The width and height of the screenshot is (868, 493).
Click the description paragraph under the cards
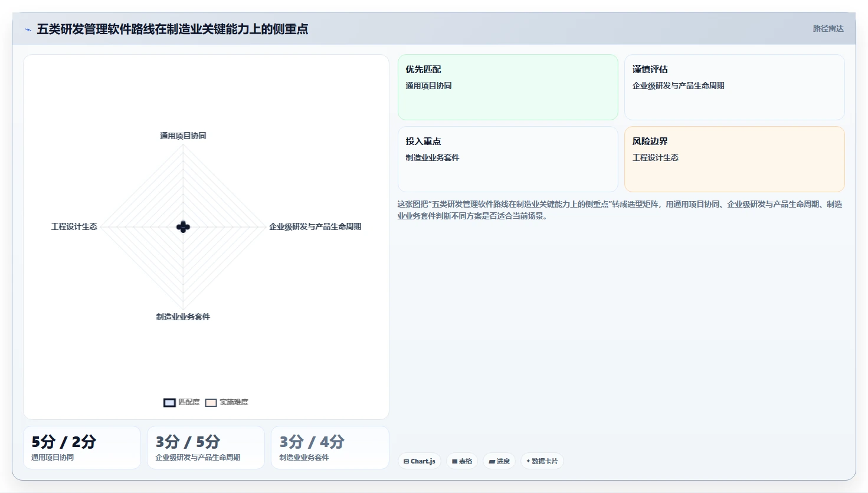pyautogui.click(x=620, y=210)
